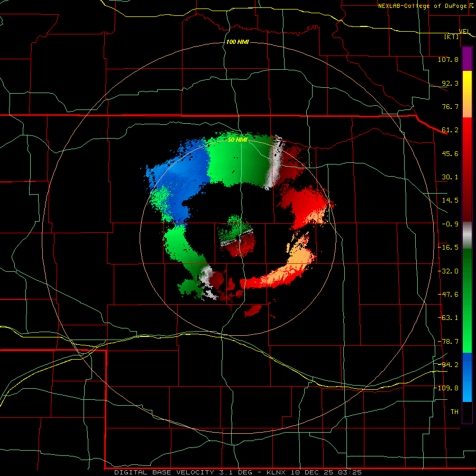Pick the yellow-orange segment of color bar
This screenshot has width=476, height=476.
click(x=467, y=94)
